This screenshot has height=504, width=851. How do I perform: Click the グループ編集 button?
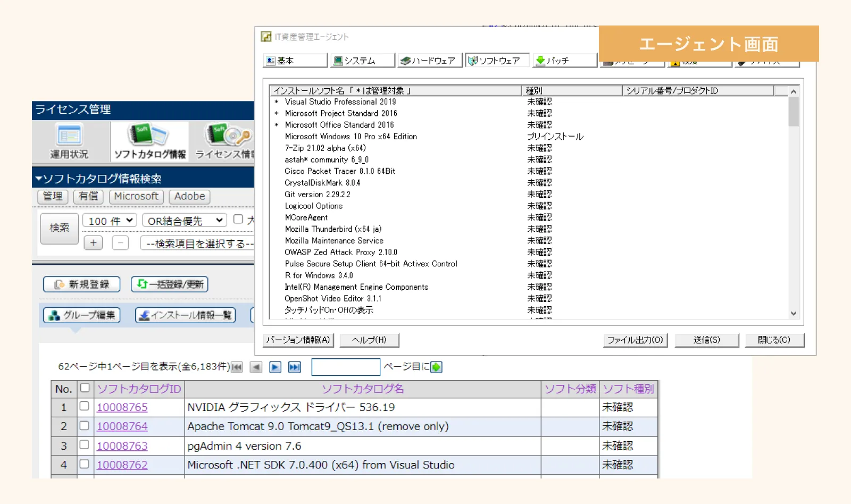point(81,315)
